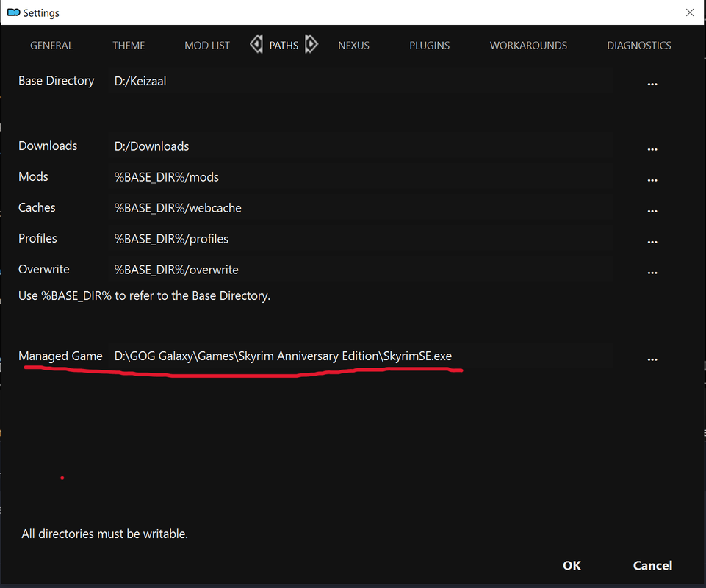Click the 'Mods' label
This screenshot has height=588, width=706.
coord(33,176)
